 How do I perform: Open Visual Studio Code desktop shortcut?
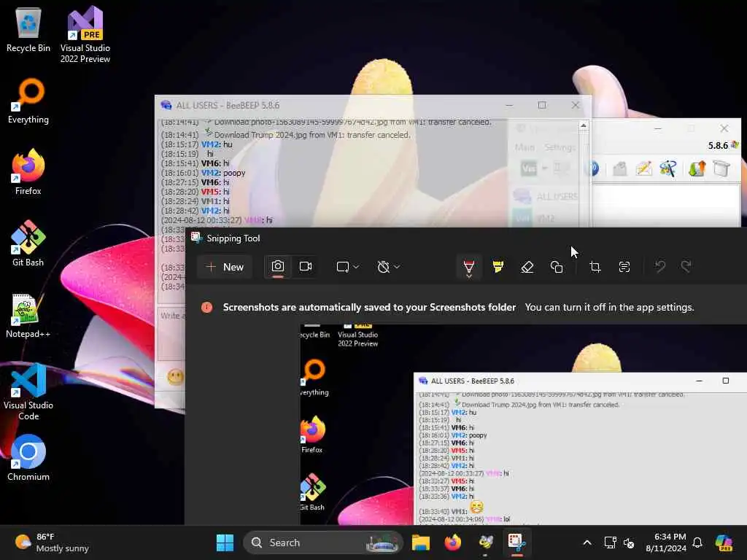coord(28,392)
